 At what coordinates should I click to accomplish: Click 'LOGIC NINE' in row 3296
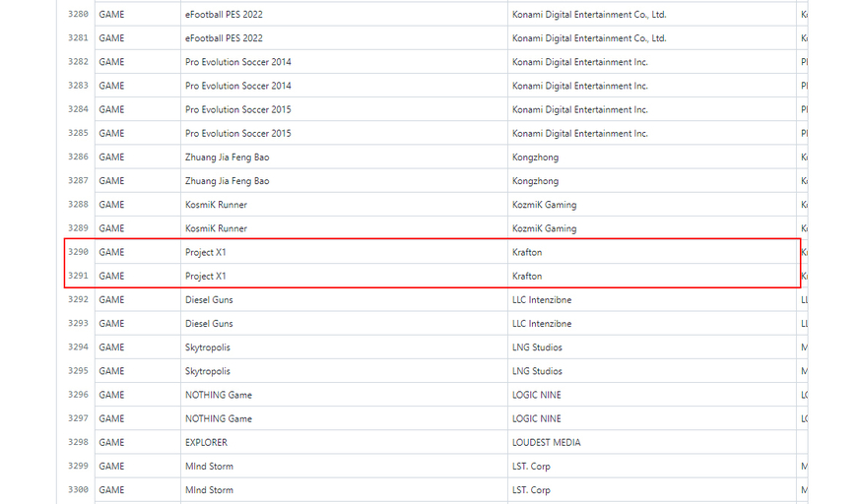click(537, 395)
